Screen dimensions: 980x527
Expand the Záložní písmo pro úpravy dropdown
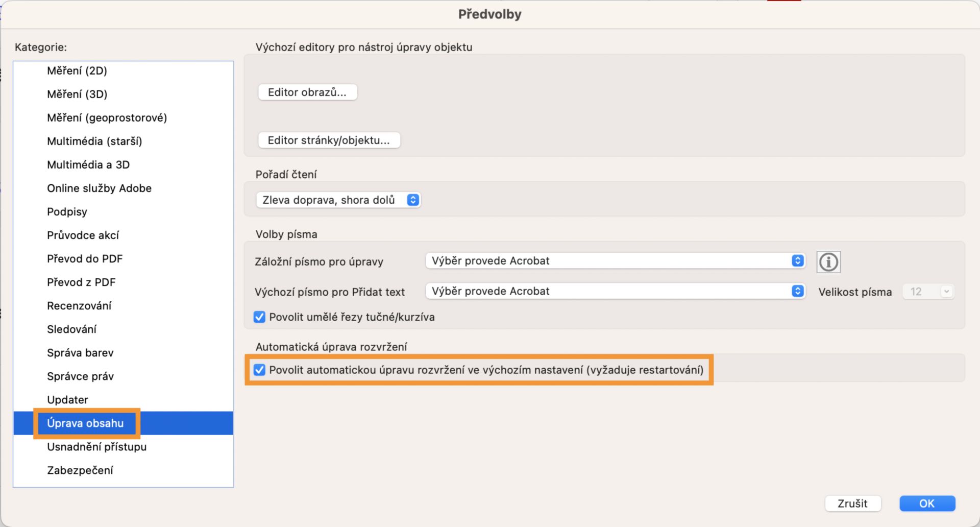click(615, 261)
